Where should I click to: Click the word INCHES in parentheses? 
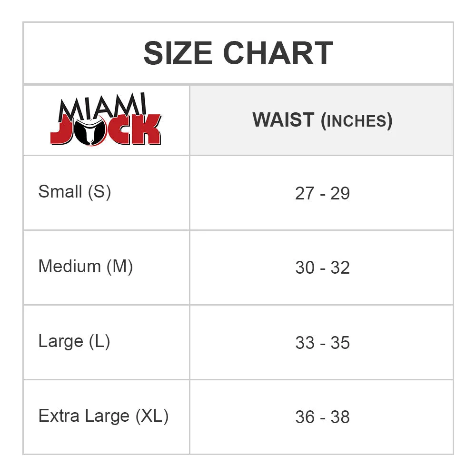tap(357, 121)
